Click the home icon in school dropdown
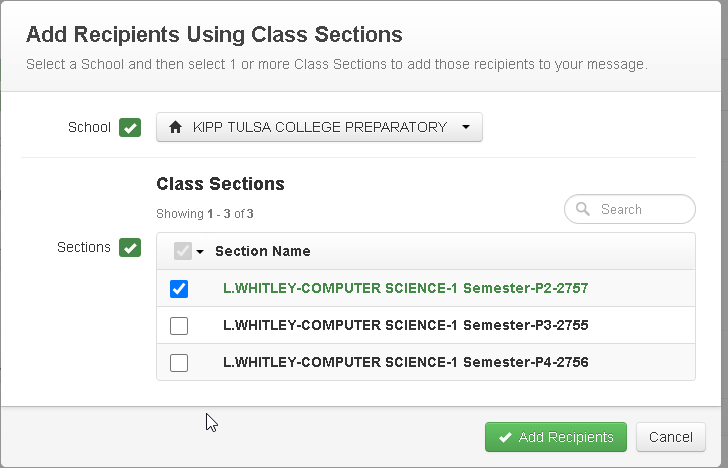The width and height of the screenshot is (728, 468). click(176, 127)
